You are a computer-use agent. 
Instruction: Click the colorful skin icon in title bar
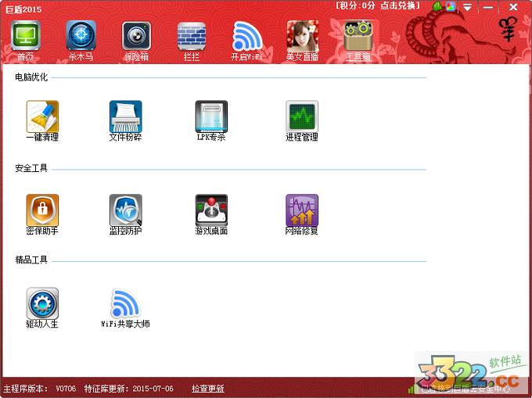coord(451,6)
